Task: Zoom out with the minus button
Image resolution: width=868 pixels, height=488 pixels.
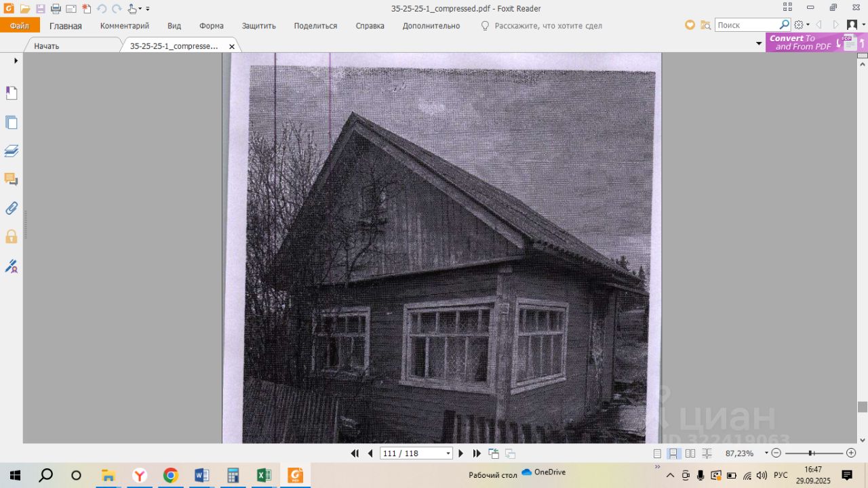Action: pos(776,453)
